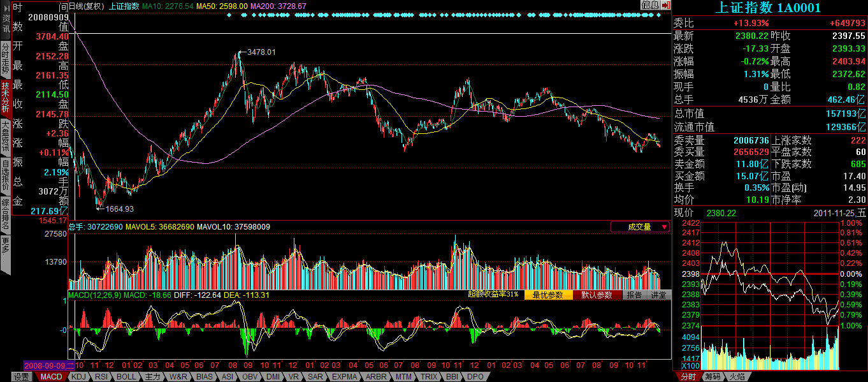Switch to the 火焰 tab
This screenshot has height=382, width=868.
737,377
